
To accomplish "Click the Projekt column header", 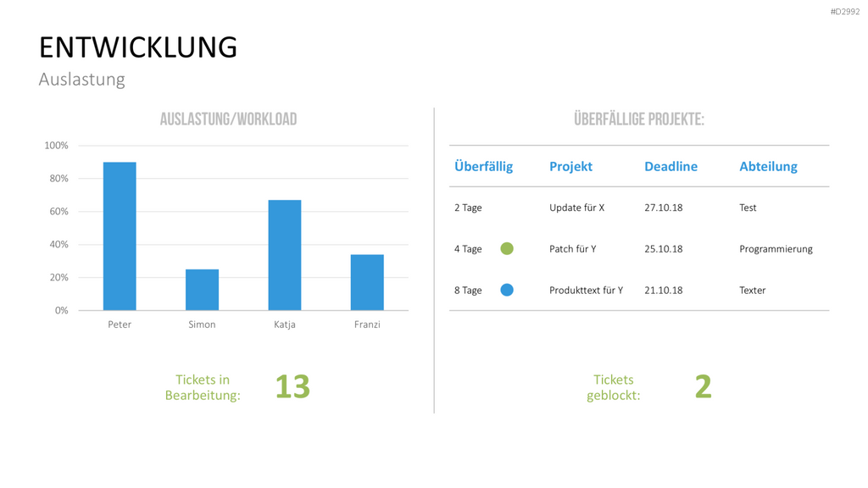I will click(x=570, y=167).
